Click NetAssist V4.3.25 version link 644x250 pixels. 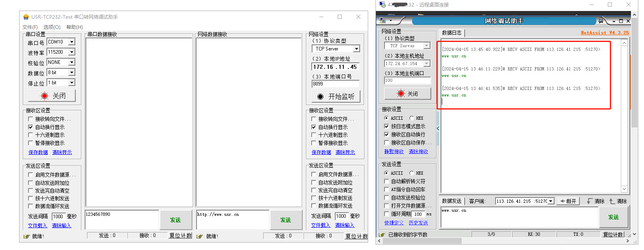point(605,33)
